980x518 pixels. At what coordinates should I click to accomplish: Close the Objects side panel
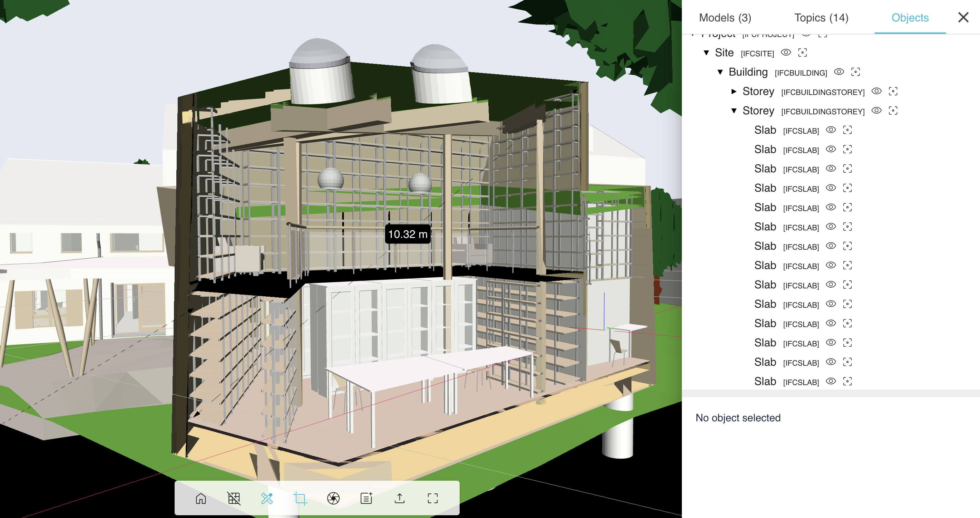963,17
